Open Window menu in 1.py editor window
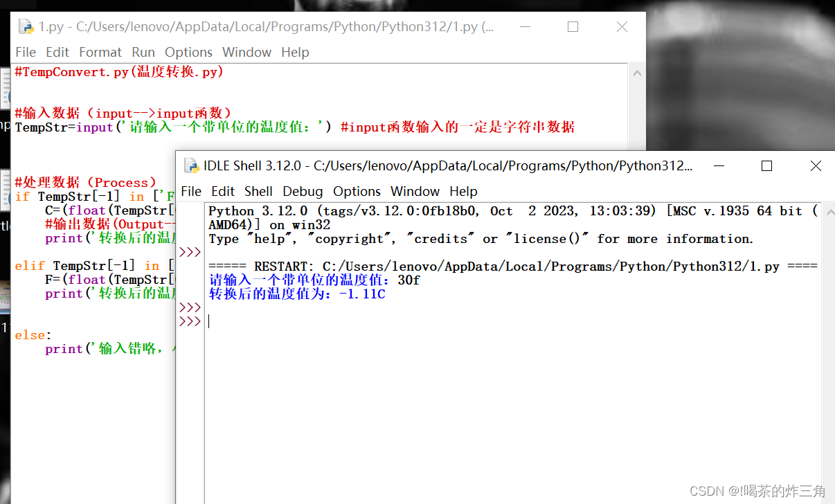Image resolution: width=835 pixels, height=504 pixels. (x=246, y=53)
